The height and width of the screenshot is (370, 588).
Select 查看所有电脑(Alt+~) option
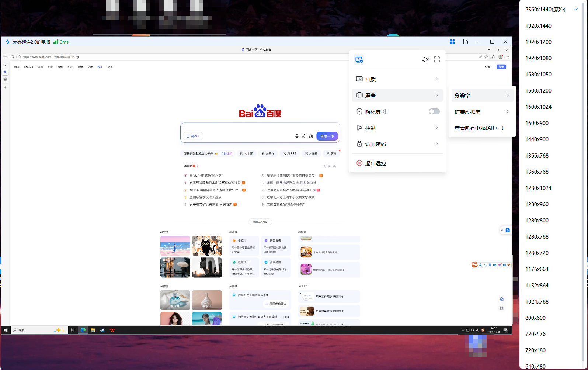tap(482, 128)
